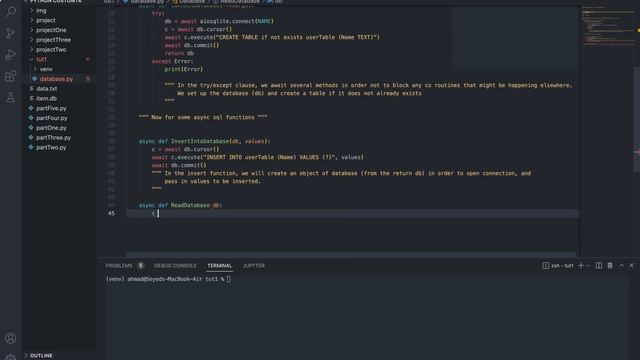The width and height of the screenshot is (640, 360).
Task: Open item.db file
Action: pos(47,98)
